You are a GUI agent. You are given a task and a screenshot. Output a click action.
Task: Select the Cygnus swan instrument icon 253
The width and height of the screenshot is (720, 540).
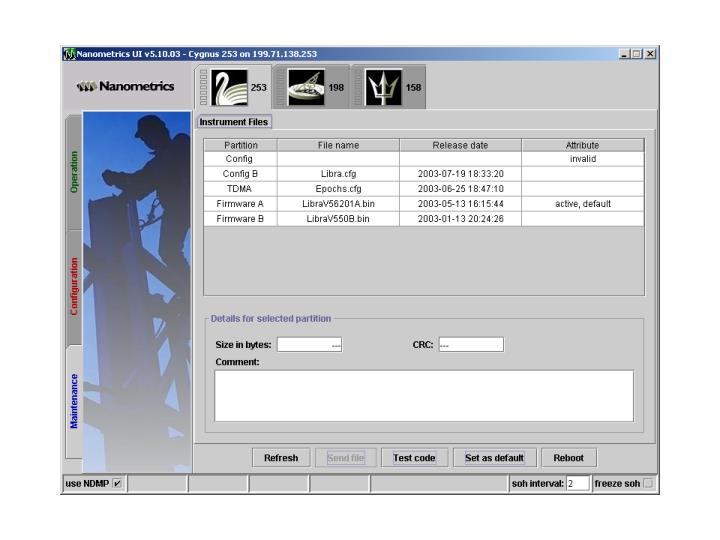[229, 87]
